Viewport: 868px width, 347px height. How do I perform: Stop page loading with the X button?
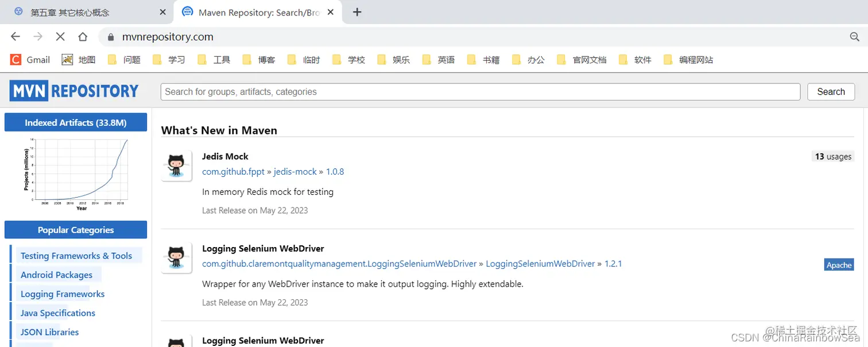60,37
